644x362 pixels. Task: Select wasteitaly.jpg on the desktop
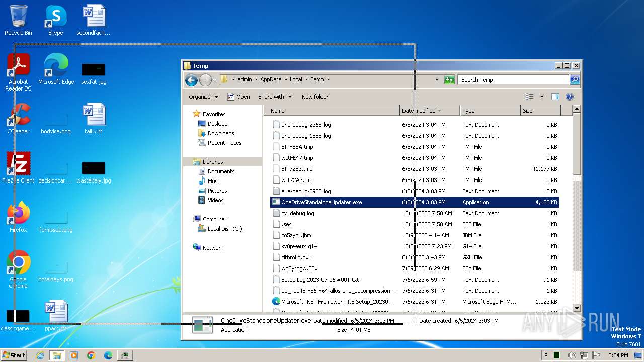(94, 172)
